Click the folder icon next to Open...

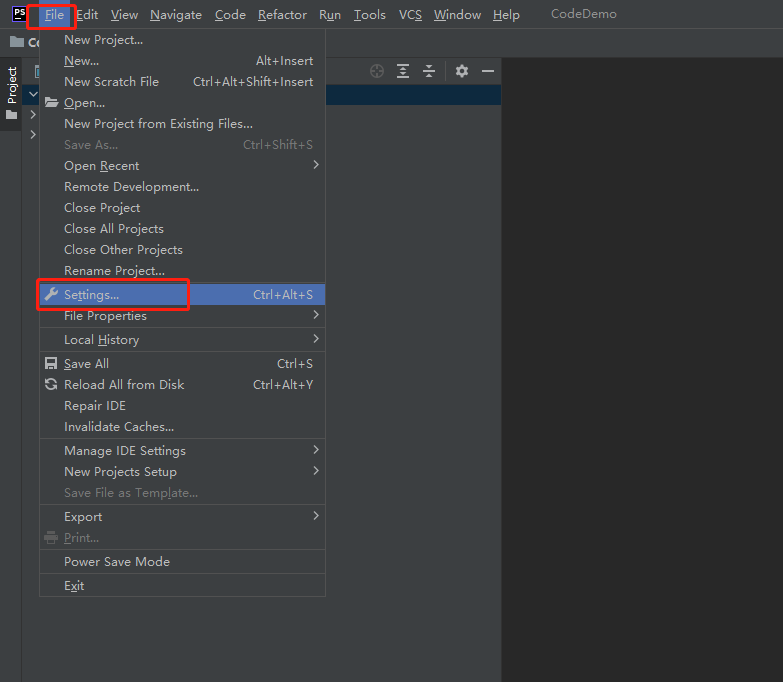click(x=51, y=103)
